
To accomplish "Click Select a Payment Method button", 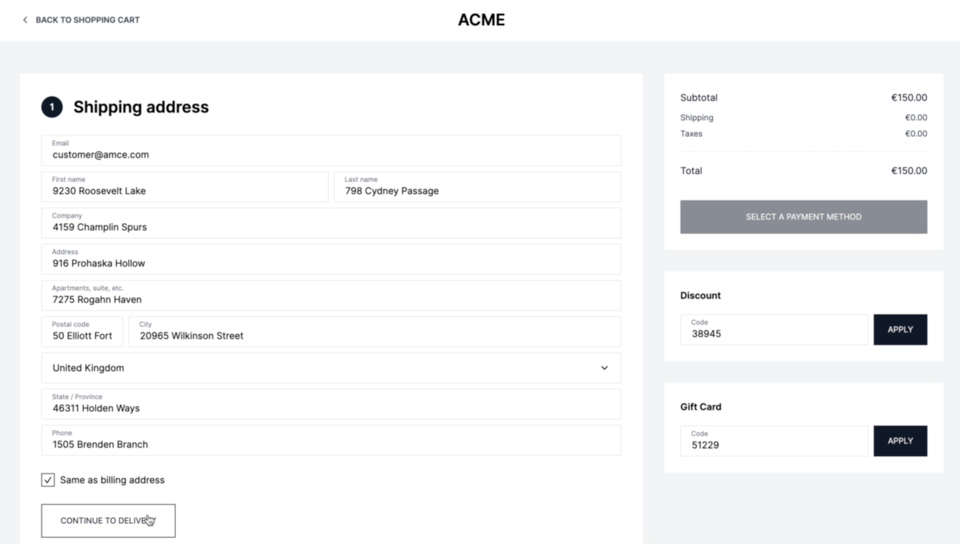I will [803, 217].
